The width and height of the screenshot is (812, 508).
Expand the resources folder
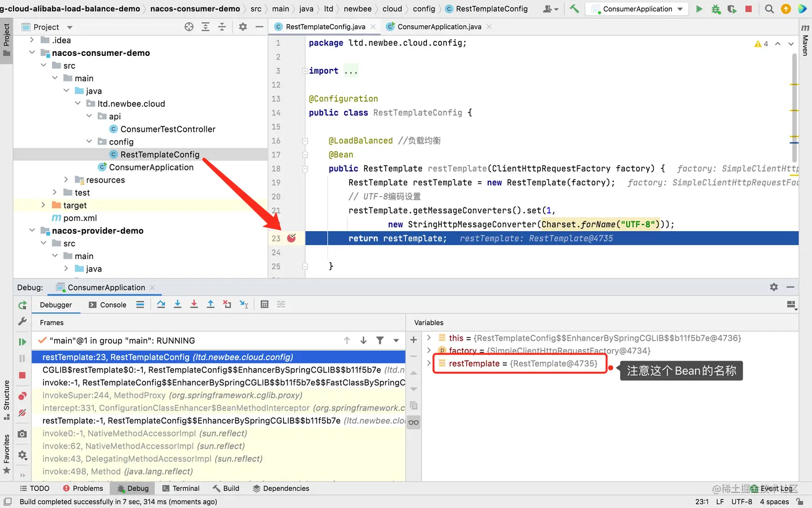tap(66, 180)
